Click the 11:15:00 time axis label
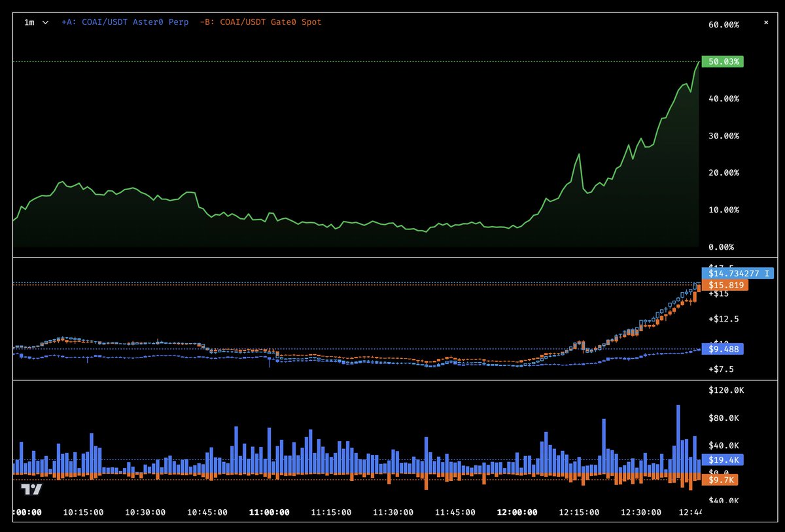The image size is (785, 532). click(x=331, y=513)
